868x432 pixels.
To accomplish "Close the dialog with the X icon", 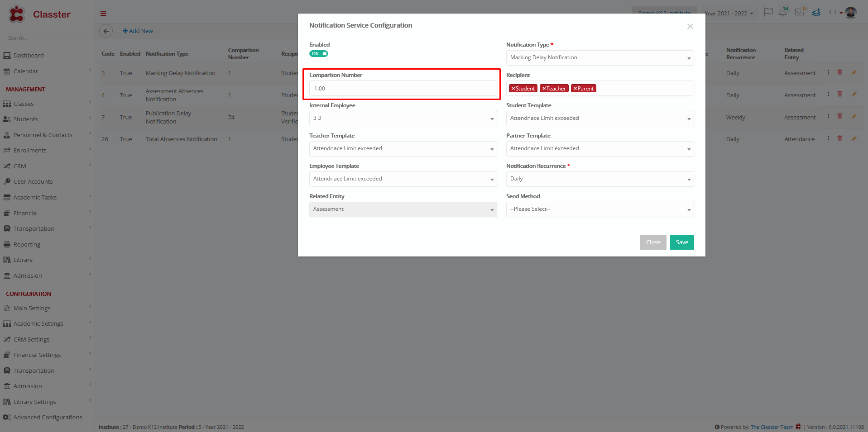I will click(690, 27).
